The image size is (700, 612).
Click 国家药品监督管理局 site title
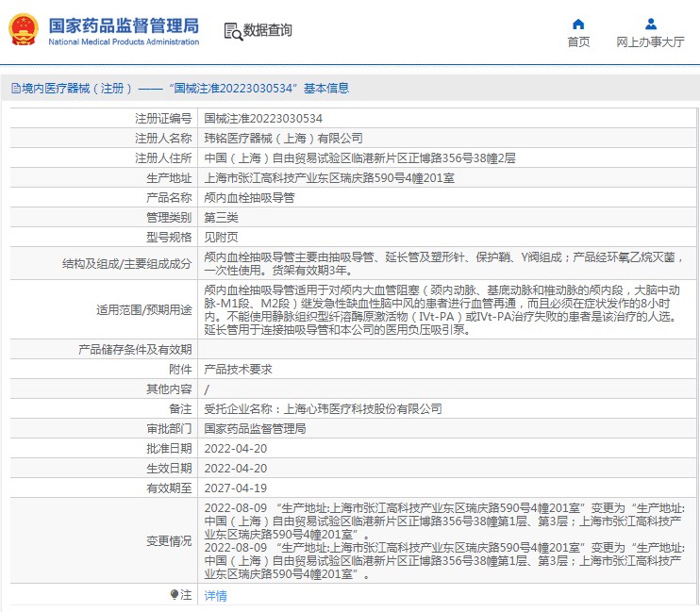coord(124,25)
